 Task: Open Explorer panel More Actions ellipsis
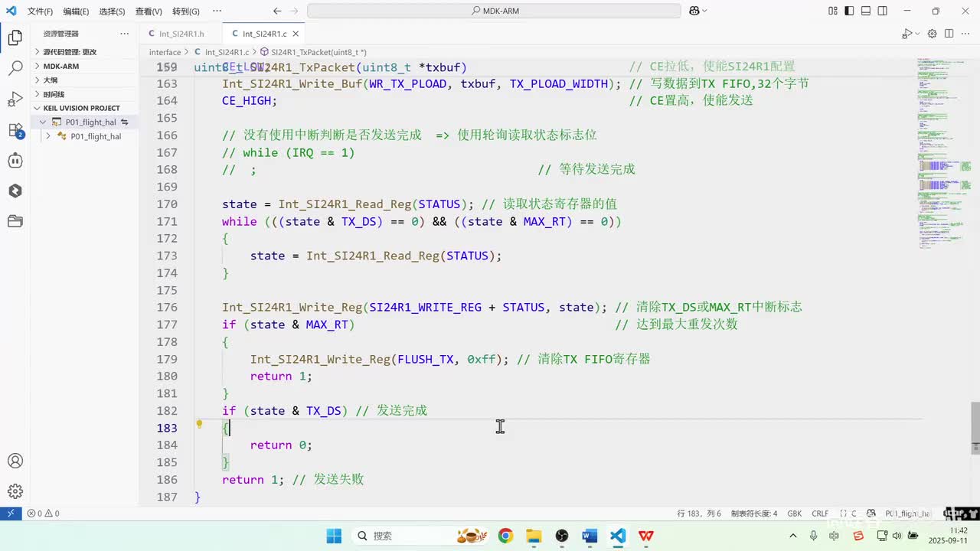click(x=125, y=34)
